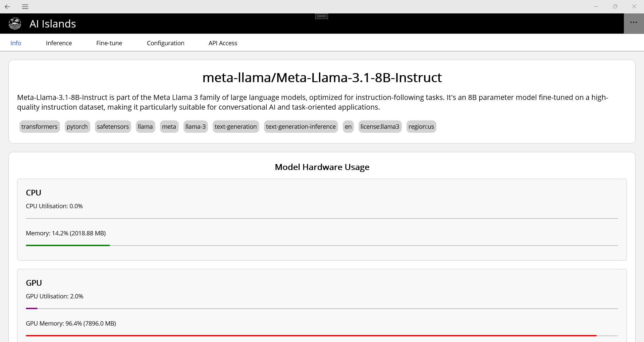Click the meta tag chip
Screen dimensions: 644x342
pyautogui.click(x=169, y=127)
